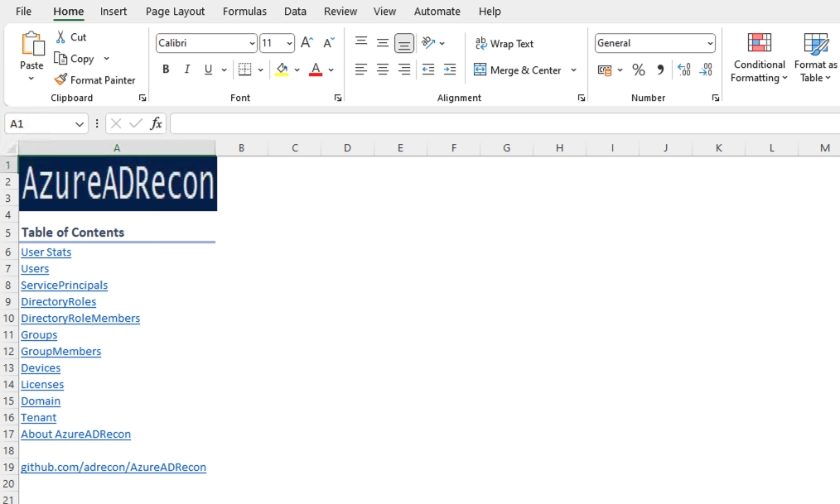Expand the General number format dropdown

tap(710, 44)
